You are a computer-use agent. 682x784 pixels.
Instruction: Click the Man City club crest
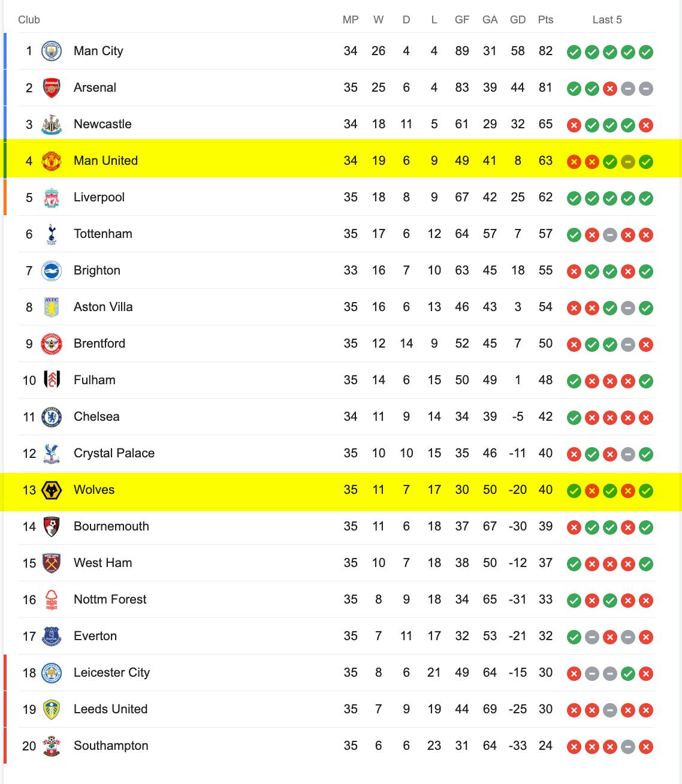tap(52, 51)
